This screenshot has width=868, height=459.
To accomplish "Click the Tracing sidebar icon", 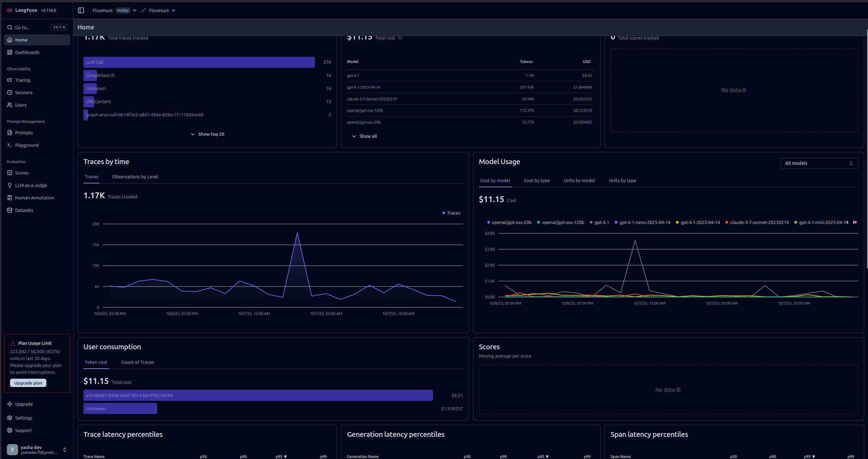I will point(10,80).
